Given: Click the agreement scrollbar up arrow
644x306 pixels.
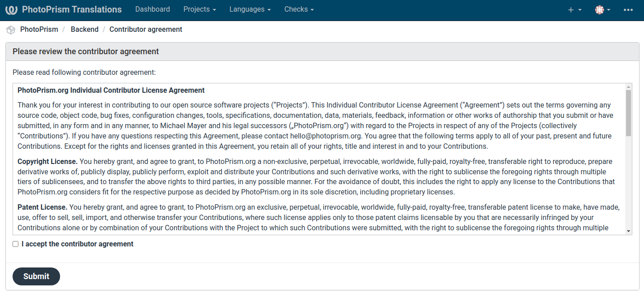Looking at the screenshot, I should pyautogui.click(x=628, y=87).
